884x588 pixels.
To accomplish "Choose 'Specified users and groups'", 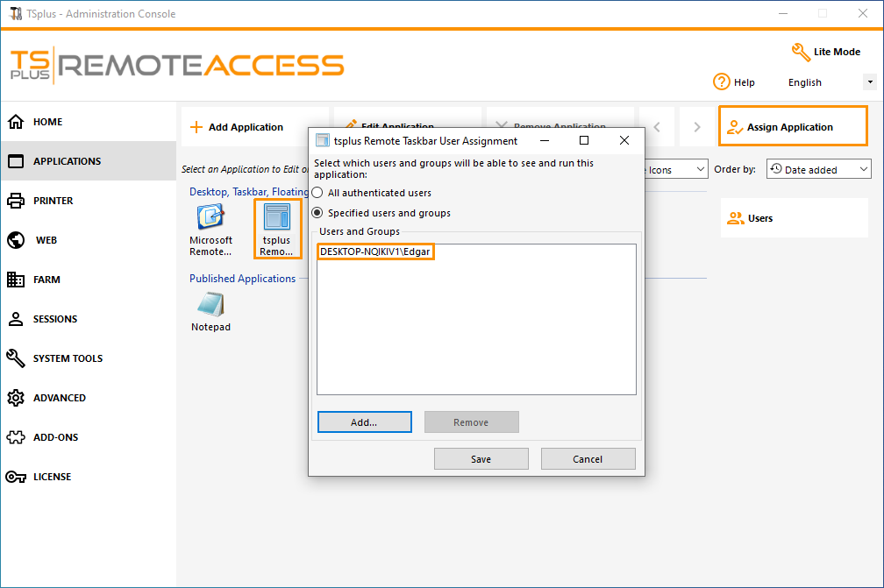I will (x=317, y=211).
